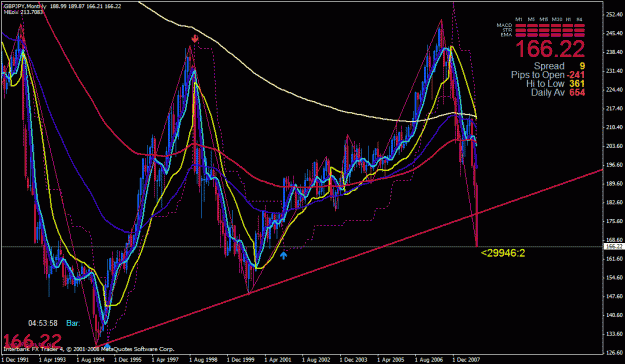Click the 1 Apr 2005 date label
This screenshot has height=364, width=625.
pyautogui.click(x=391, y=360)
